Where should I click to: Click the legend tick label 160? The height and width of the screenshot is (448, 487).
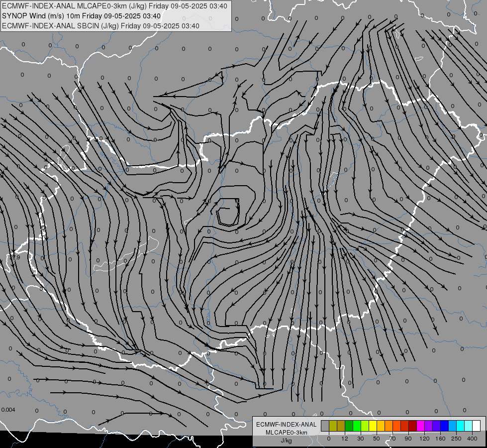click(440, 439)
